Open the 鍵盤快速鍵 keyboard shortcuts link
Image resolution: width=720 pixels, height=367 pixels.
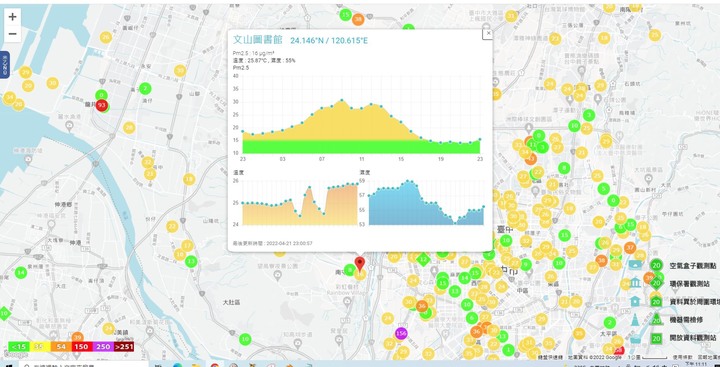click(x=551, y=357)
